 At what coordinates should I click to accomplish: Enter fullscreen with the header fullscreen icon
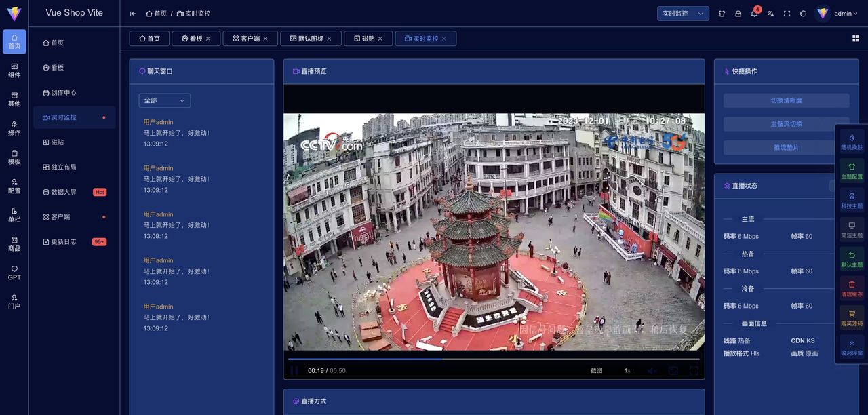(786, 13)
